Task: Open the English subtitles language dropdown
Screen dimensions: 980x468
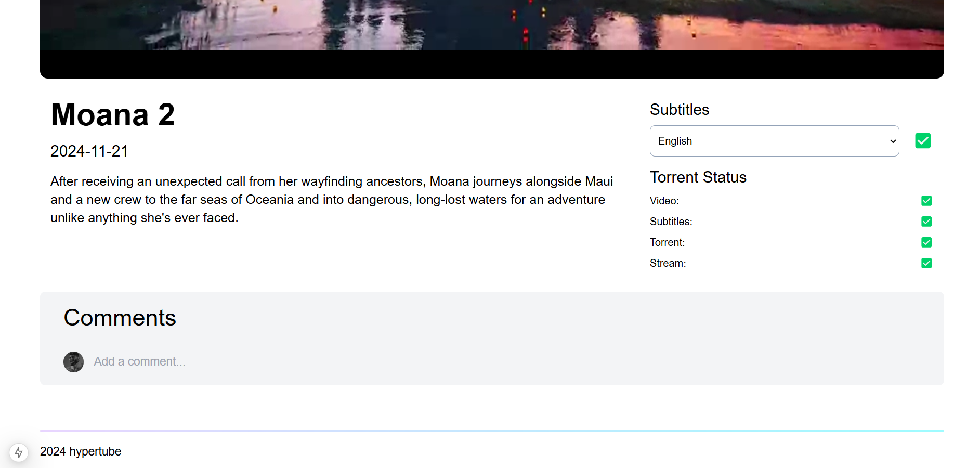Action: click(x=774, y=141)
